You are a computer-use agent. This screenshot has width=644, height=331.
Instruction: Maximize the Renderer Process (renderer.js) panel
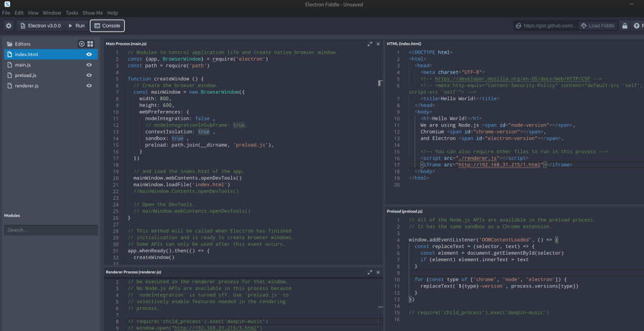point(370,272)
